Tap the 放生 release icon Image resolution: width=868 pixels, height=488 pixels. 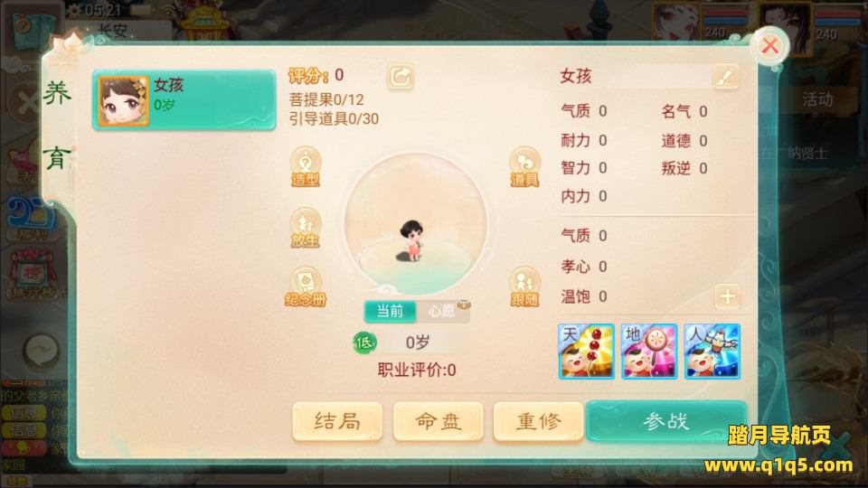tap(305, 228)
